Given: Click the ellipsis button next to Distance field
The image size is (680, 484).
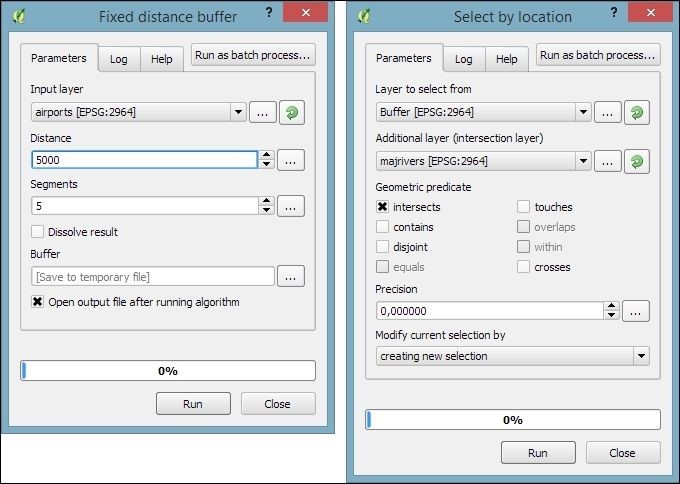Looking at the screenshot, I should click(291, 160).
